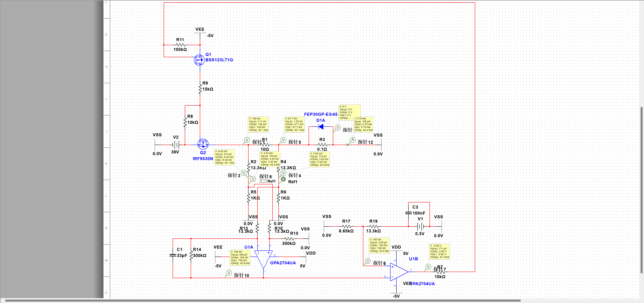The image size is (644, 303).
Task: Click the voltage probe icon above D1A diode
Action: point(338,128)
